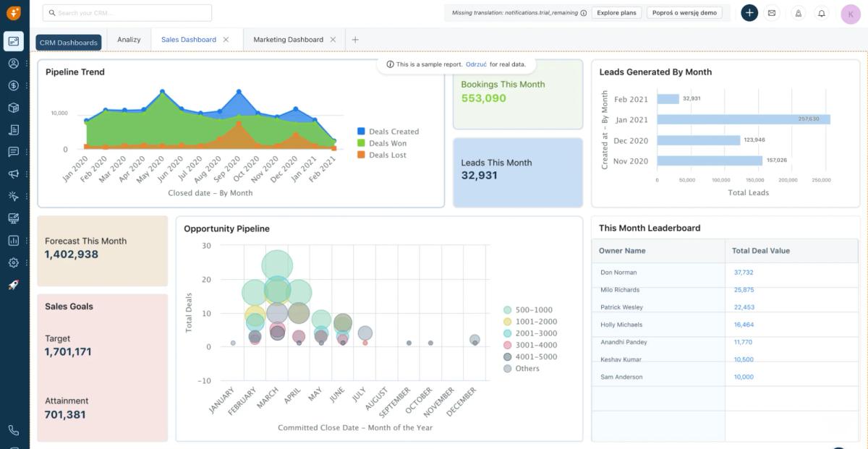Toggle the 4001–5000 legend series
Image resolution: width=868 pixels, height=449 pixels.
point(530,356)
